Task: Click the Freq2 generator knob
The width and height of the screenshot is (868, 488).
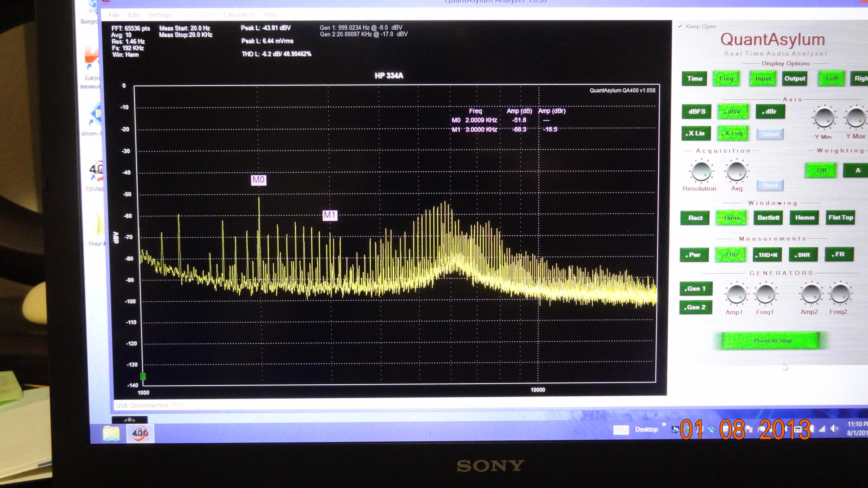Action: (x=840, y=293)
